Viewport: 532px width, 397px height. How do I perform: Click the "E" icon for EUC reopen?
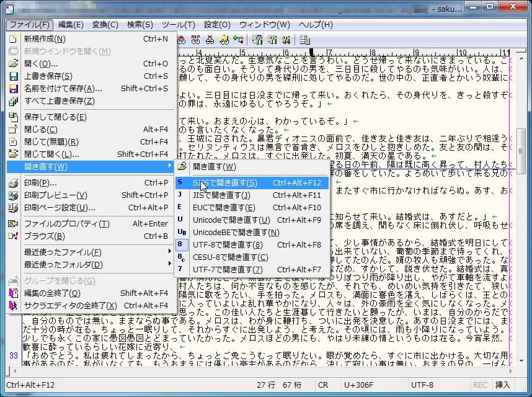(x=180, y=207)
